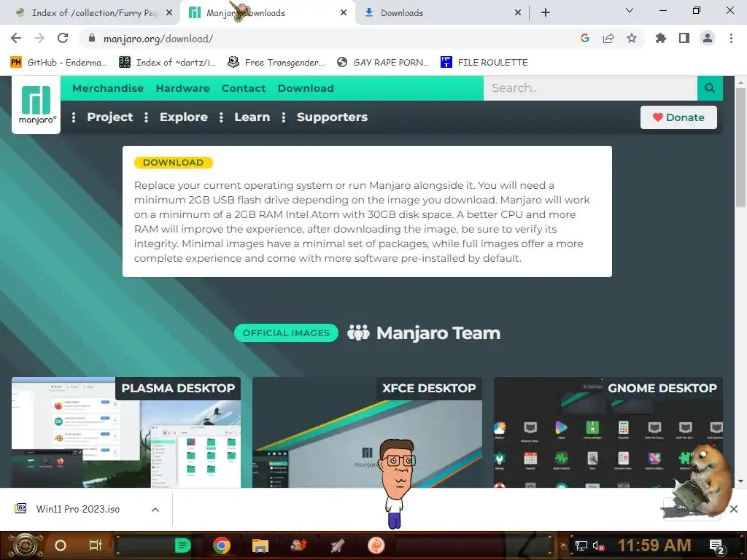The image size is (747, 560).
Task: Click the address bar URL
Action: coord(158,39)
